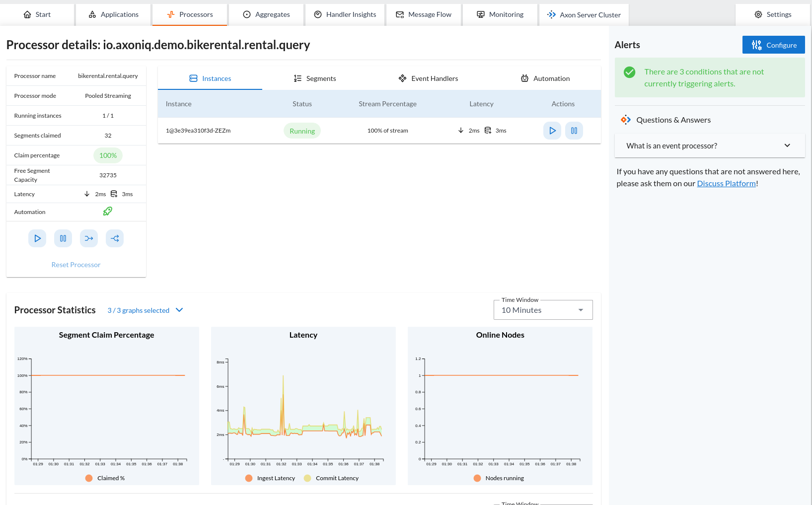The height and width of the screenshot is (505, 812).
Task: Pause the whole processor
Action: 63,238
